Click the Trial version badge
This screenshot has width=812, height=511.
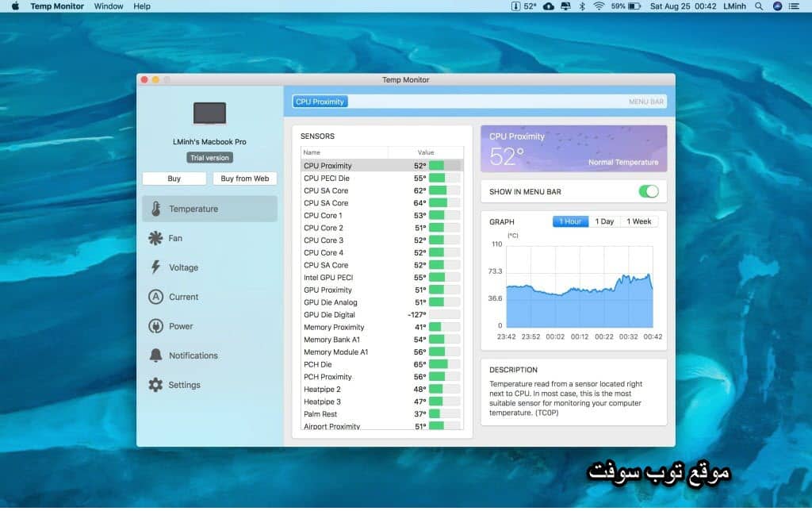point(209,158)
